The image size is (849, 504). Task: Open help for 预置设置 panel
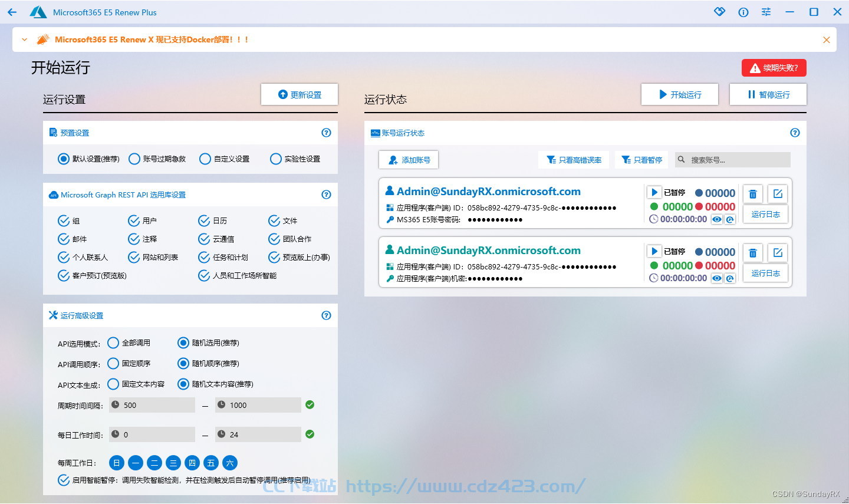point(326,133)
